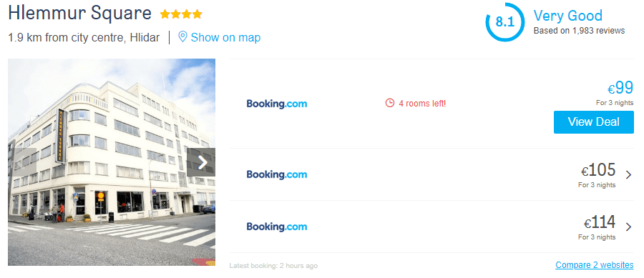Advance to next hotel photo arrow

(x=201, y=162)
